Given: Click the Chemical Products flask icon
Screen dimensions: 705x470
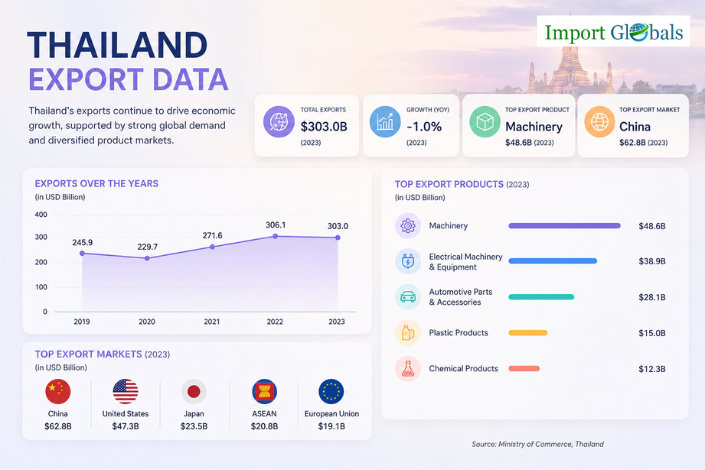Looking at the screenshot, I should pos(408,369).
